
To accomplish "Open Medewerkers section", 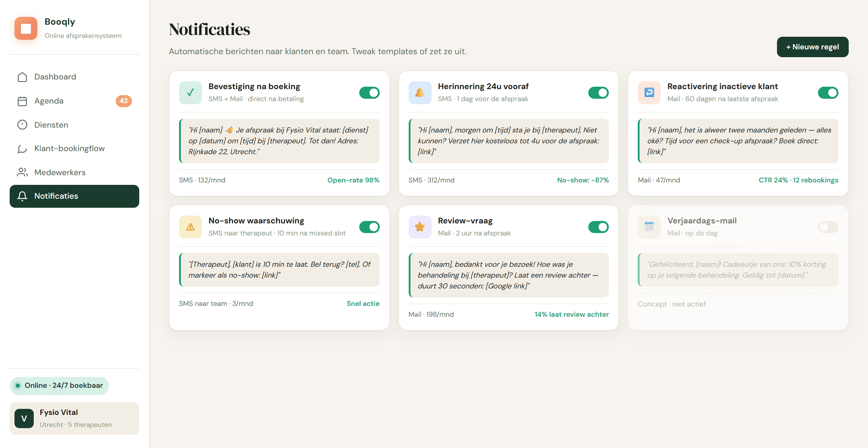I will pyautogui.click(x=74, y=172).
